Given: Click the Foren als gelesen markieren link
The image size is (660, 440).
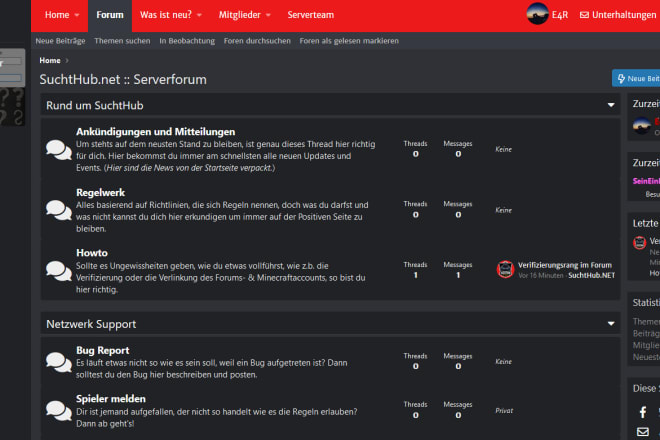Looking at the screenshot, I should coord(349,41).
